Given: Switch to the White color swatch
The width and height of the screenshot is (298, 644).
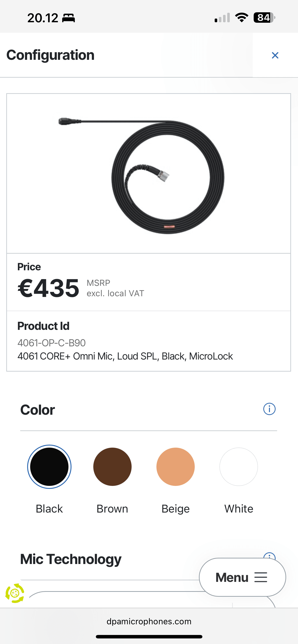Looking at the screenshot, I should [x=239, y=466].
